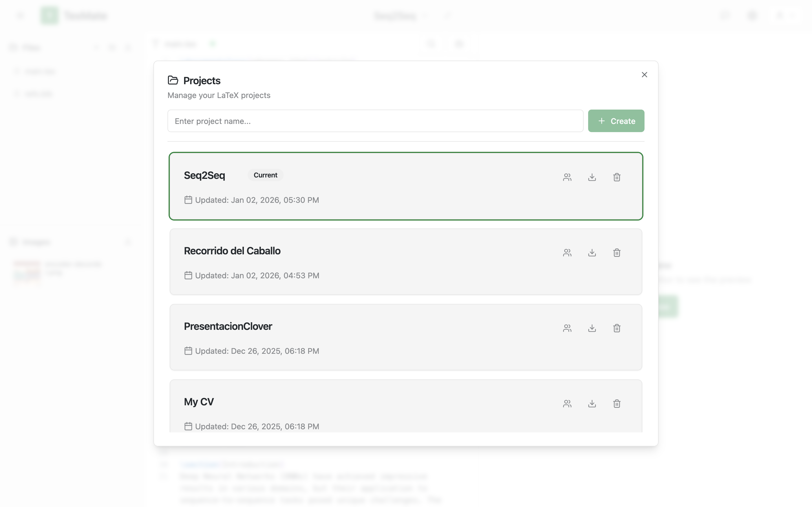Share the PresentacionClover project
This screenshot has width=812, height=507.
coord(567,328)
